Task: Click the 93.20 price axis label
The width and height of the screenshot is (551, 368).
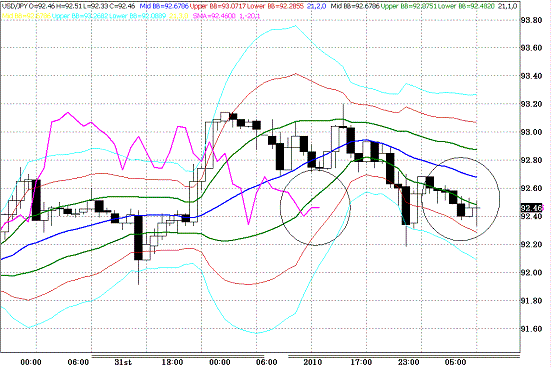Action: click(x=531, y=104)
